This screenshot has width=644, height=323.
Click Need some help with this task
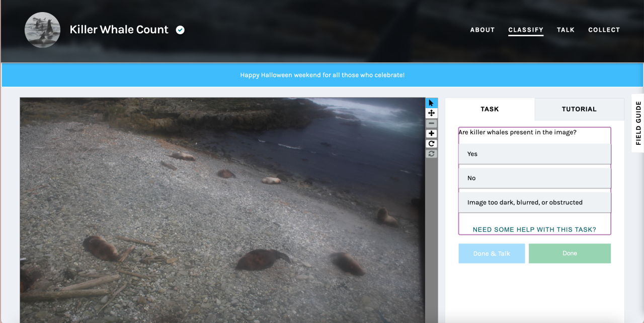coord(534,229)
